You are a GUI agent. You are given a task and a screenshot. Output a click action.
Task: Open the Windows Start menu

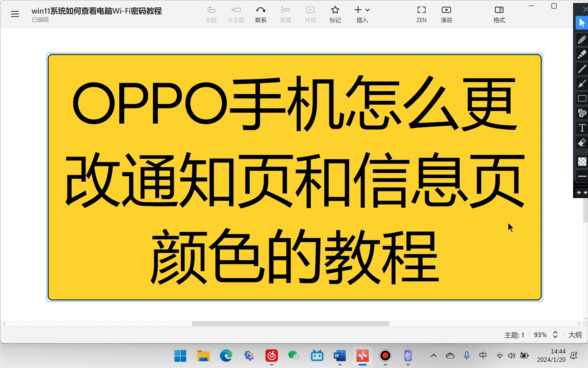point(180,356)
